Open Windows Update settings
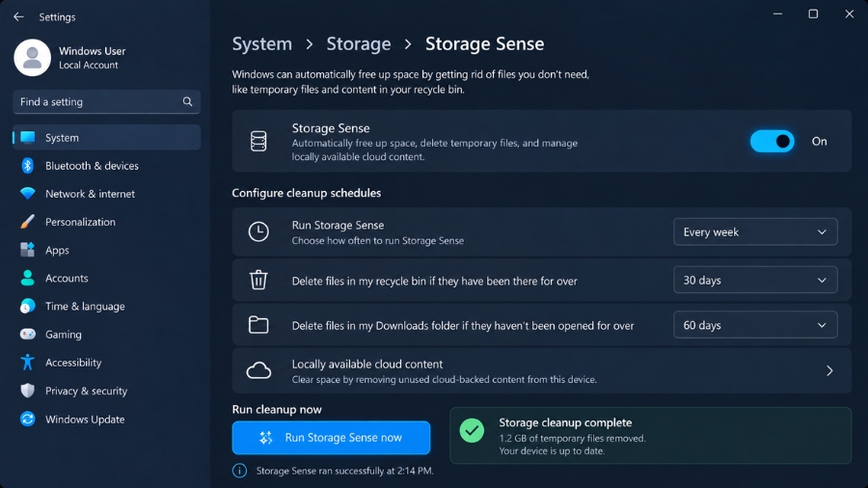868x488 pixels. click(107, 419)
